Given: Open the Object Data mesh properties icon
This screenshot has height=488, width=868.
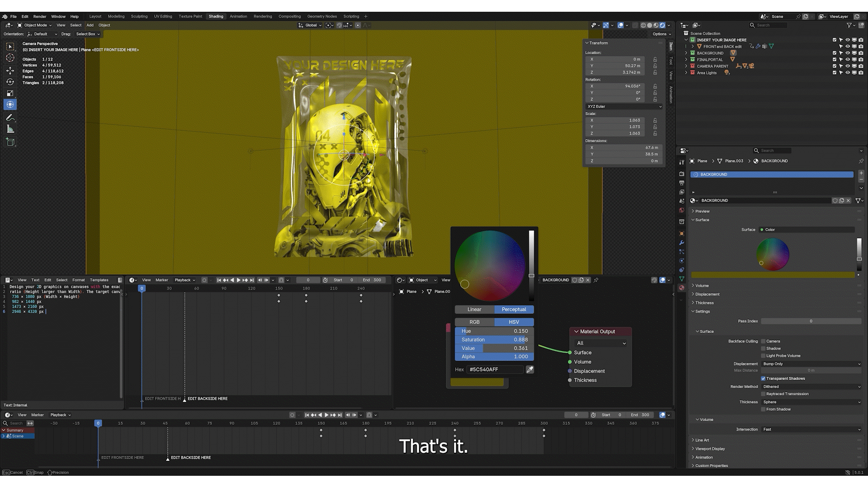Looking at the screenshot, I should pos(682,279).
